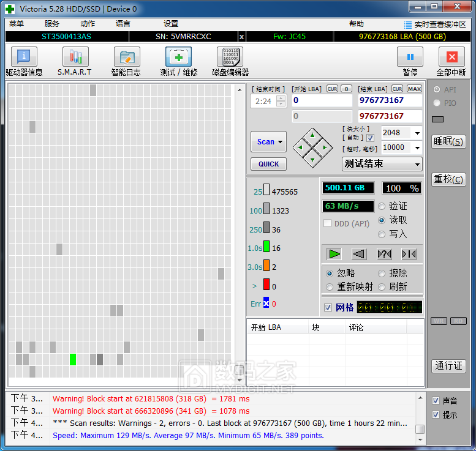Select the write (写入) radio button
Viewport: 476px width, 451px height.
tap(382, 234)
